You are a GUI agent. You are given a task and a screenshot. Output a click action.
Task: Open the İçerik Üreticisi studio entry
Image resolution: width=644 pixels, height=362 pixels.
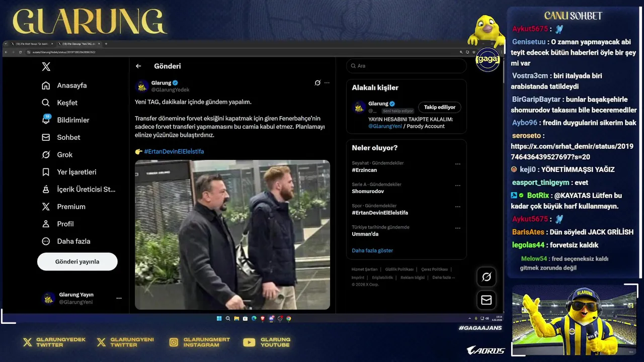[79, 189]
